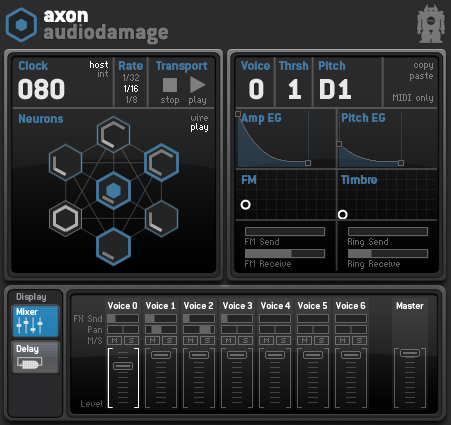Viewport: 451px width, 425px height.
Task: Click the axon hexagon logo icon
Action: 21,25
